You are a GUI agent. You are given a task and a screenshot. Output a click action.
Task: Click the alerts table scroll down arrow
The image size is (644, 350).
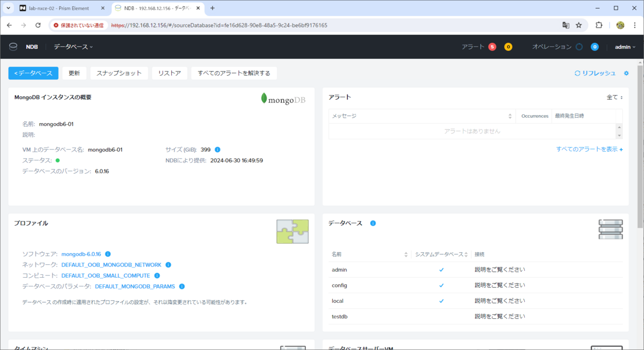(620, 136)
